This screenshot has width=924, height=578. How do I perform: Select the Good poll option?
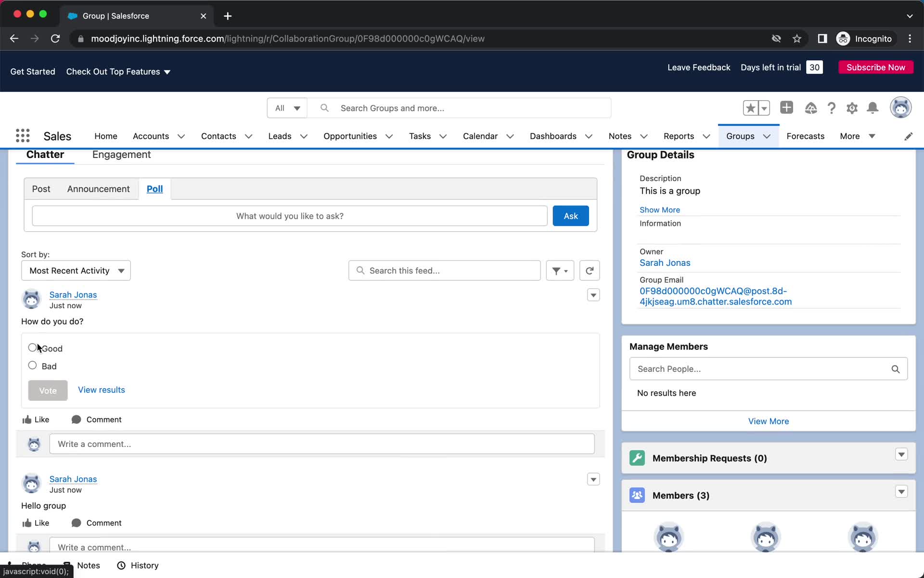click(32, 348)
